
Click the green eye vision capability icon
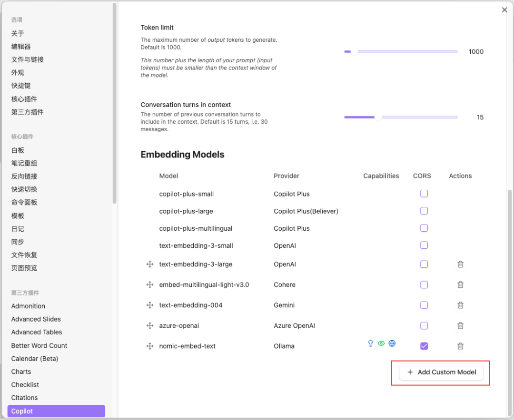(381, 343)
